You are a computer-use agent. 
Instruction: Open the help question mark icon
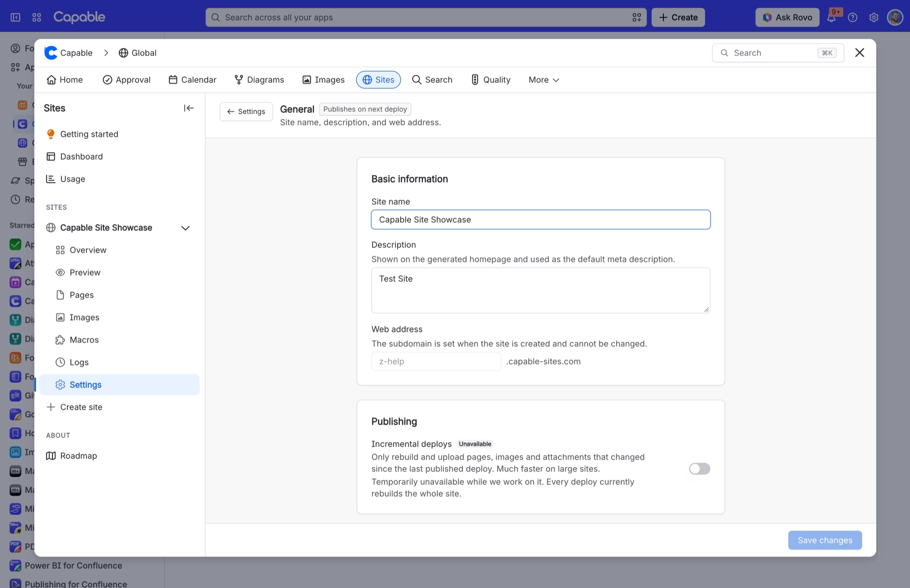[x=853, y=17]
